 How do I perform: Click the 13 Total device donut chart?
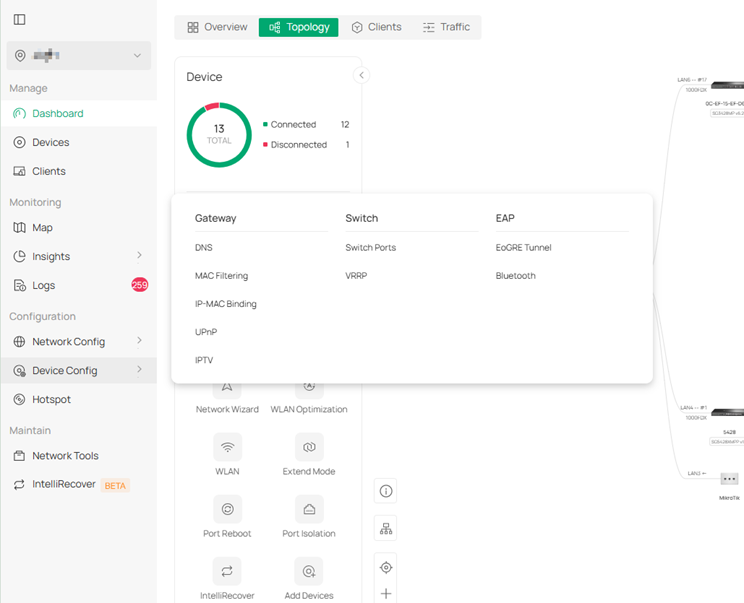point(219,135)
